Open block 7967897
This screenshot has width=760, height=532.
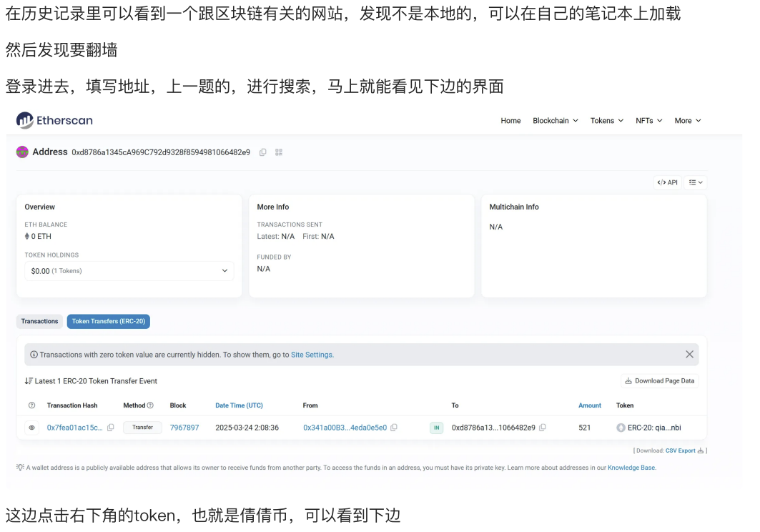point(184,428)
